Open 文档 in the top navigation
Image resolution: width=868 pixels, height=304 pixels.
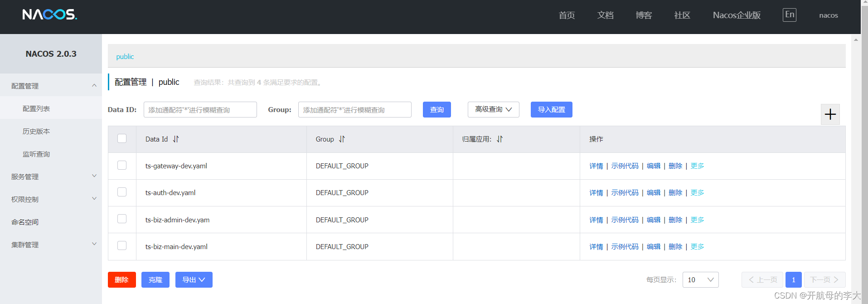click(605, 15)
